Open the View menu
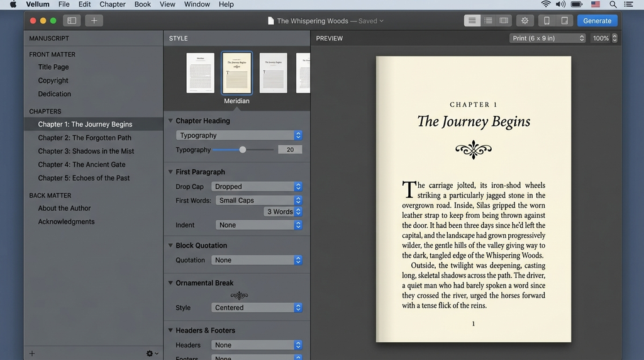This screenshot has width=644, height=360. (x=167, y=4)
